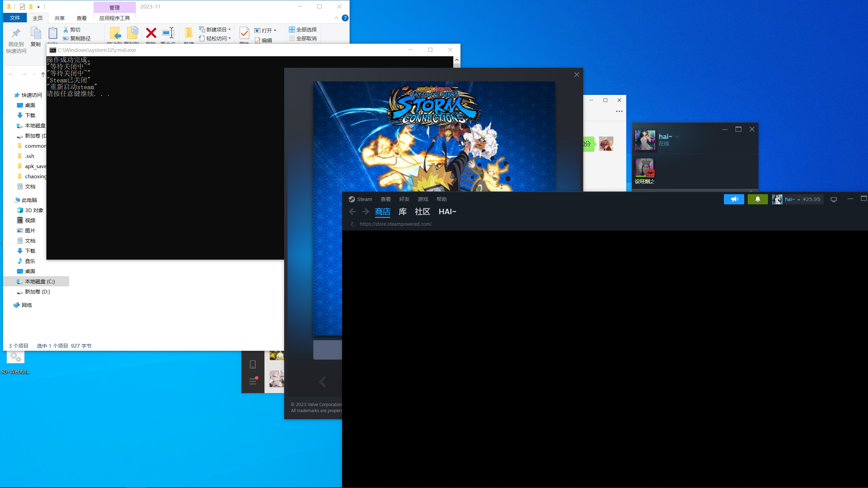Image resolution: width=868 pixels, height=488 pixels.
Task: Click the Steam announcements megaphone icon
Action: 734,199
